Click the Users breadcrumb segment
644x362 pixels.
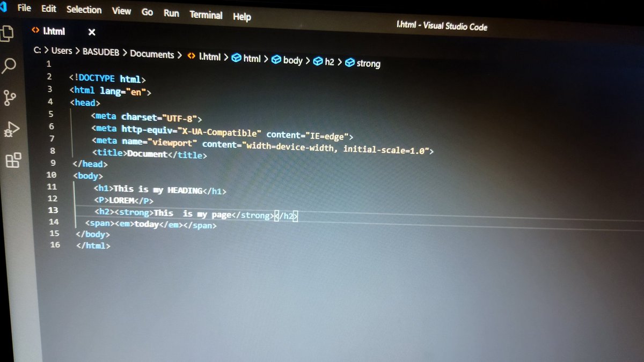click(62, 50)
